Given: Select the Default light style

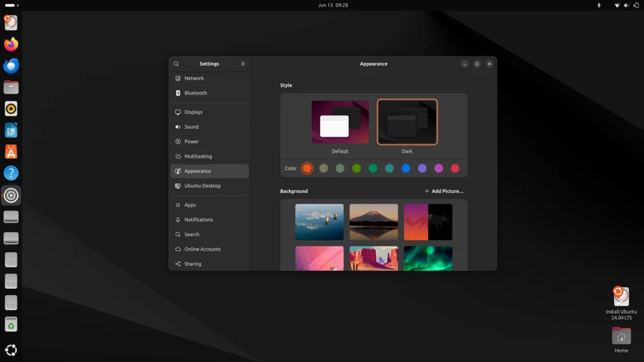Looking at the screenshot, I should [340, 123].
